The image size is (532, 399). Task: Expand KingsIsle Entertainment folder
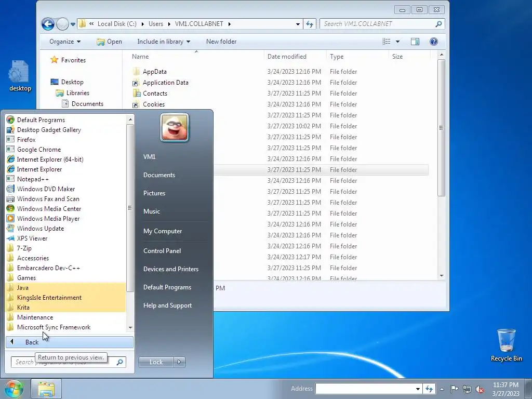pyautogui.click(x=66, y=297)
